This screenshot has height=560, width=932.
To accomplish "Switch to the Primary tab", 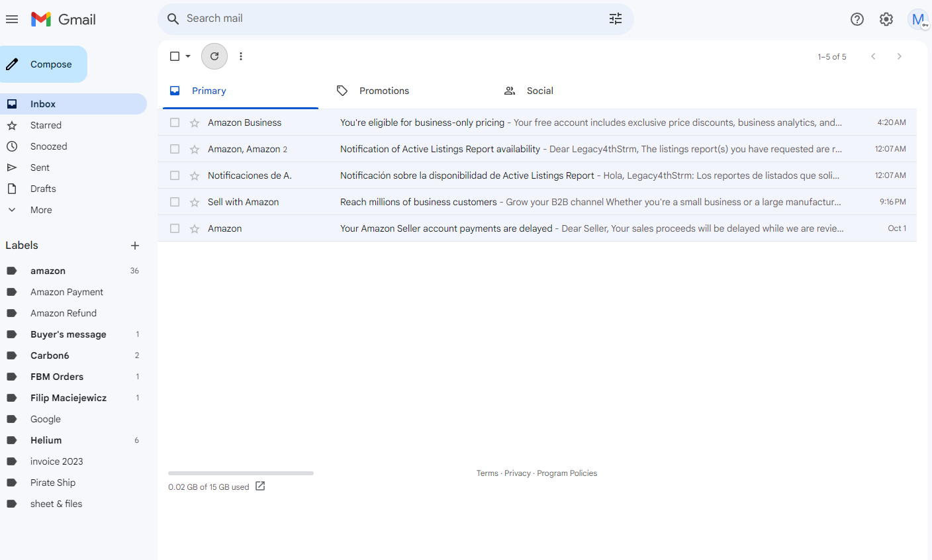I will tap(240, 91).
